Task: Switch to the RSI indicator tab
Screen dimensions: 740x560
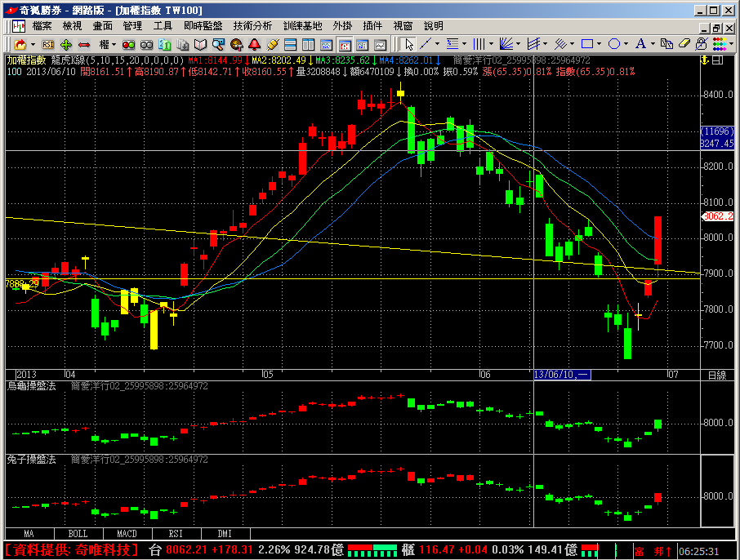Action: pos(176,534)
